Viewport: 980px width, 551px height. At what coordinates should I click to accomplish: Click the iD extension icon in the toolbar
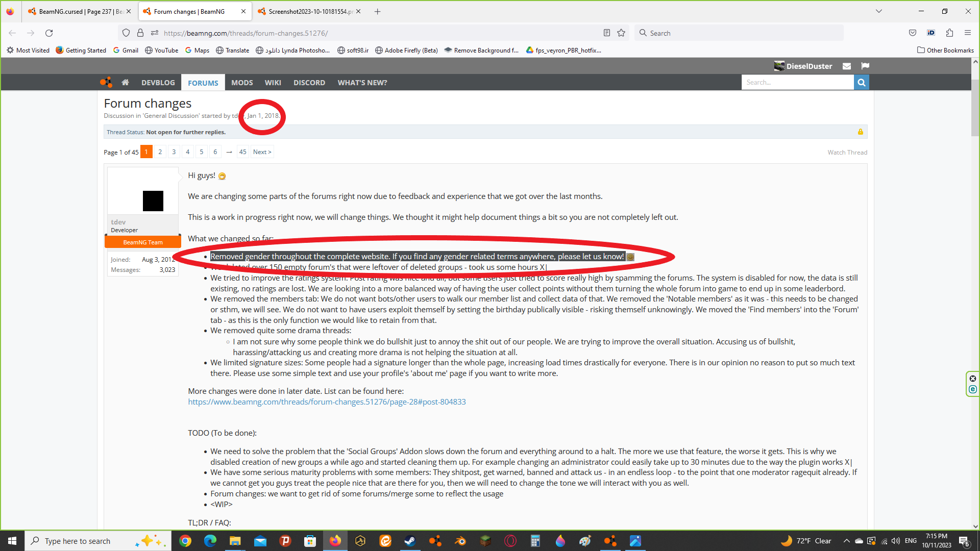coord(931,33)
